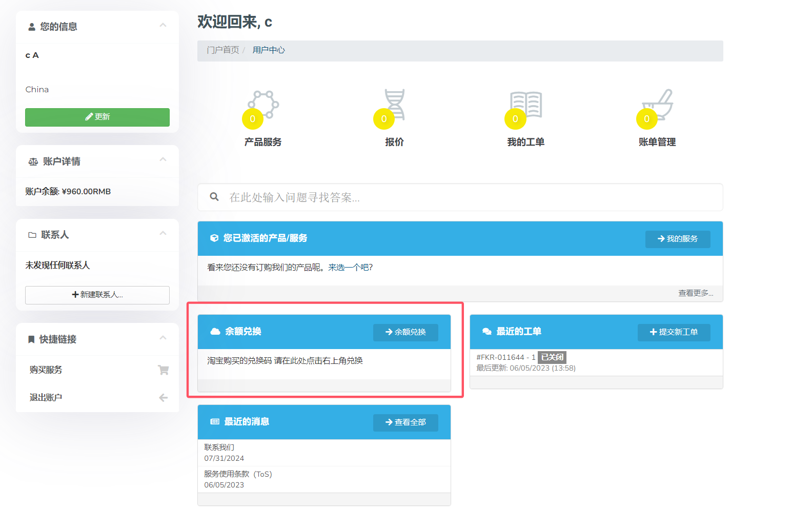Open the 查看更多 link
Image resolution: width=812 pixels, height=530 pixels.
695,293
